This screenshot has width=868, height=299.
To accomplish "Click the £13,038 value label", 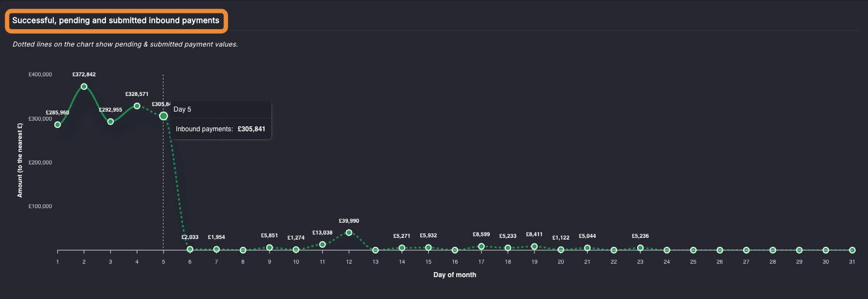I will click(x=322, y=232).
